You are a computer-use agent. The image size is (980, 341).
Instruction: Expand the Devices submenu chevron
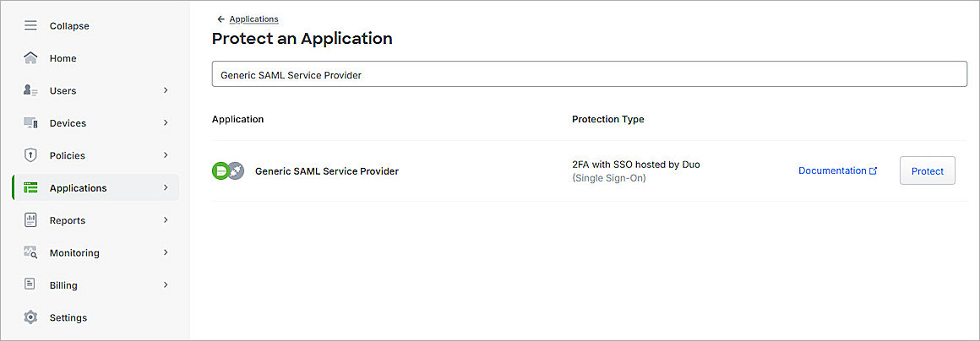166,123
